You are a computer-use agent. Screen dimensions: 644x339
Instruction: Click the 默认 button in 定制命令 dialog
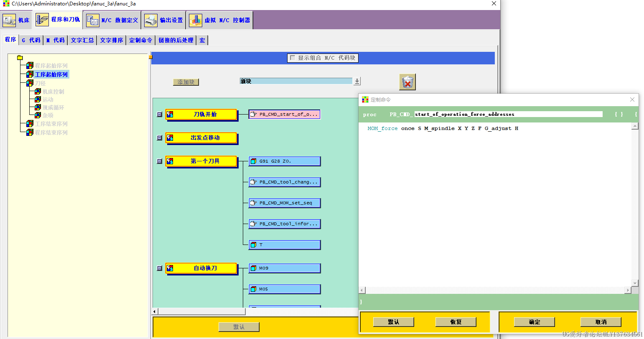point(393,322)
